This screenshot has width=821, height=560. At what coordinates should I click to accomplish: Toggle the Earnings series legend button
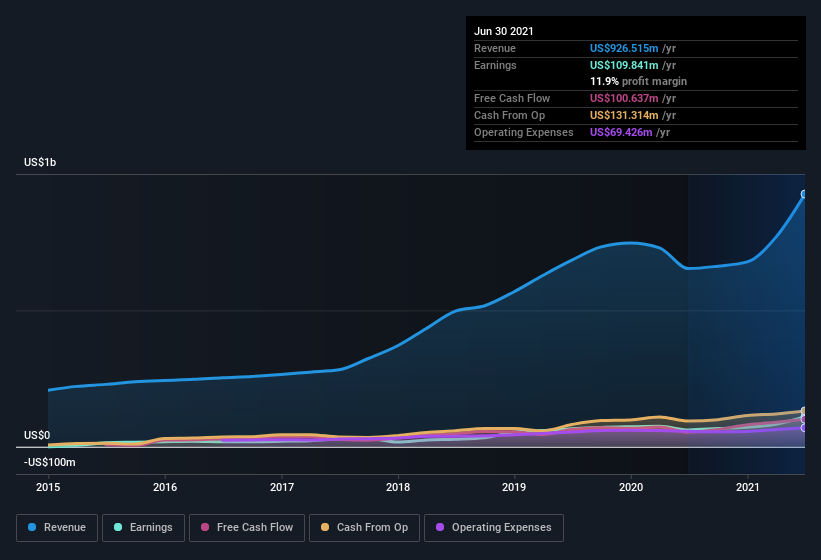point(143,528)
